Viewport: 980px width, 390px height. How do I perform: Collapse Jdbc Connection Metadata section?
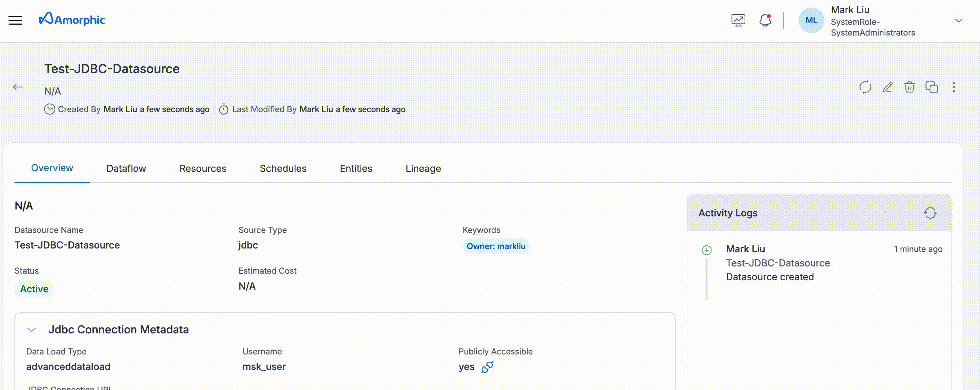click(32, 330)
